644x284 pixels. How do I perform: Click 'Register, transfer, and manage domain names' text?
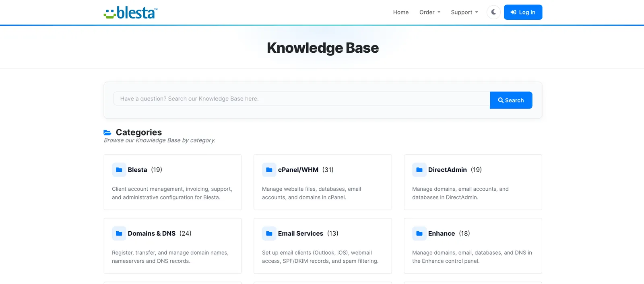[x=170, y=257]
